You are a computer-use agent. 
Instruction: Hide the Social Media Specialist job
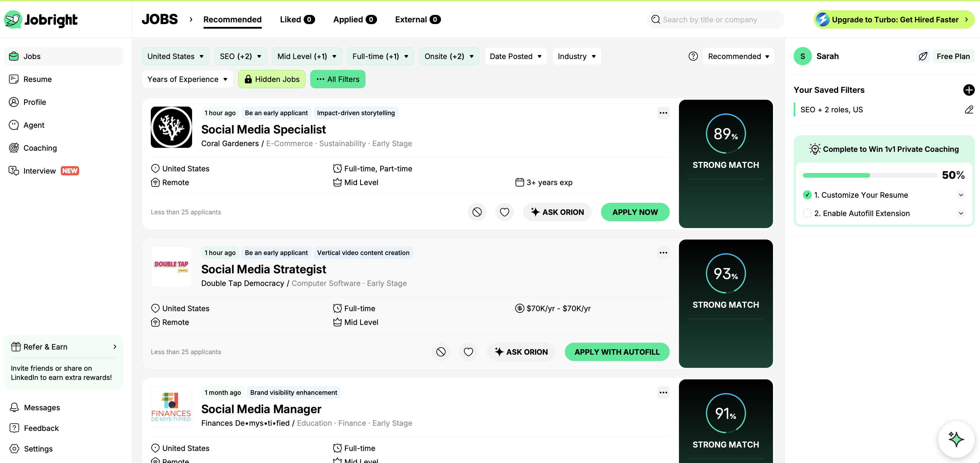[477, 212]
